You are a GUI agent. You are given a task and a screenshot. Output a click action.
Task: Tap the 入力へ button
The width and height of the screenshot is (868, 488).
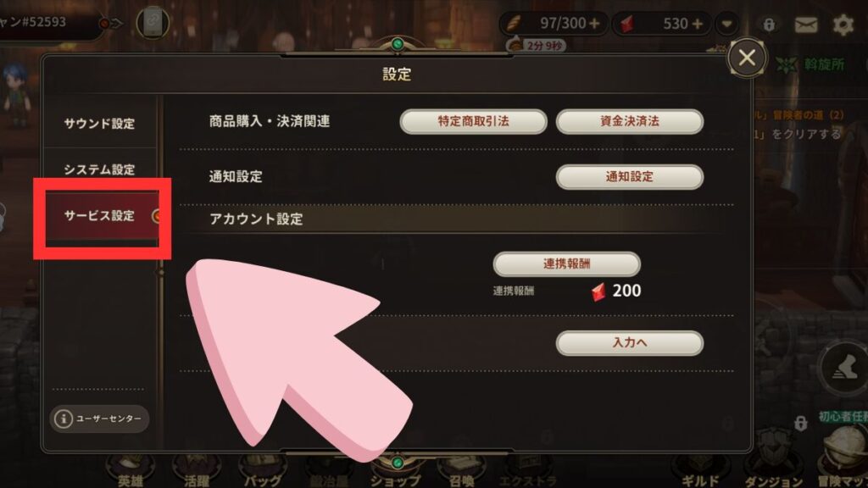click(x=630, y=342)
